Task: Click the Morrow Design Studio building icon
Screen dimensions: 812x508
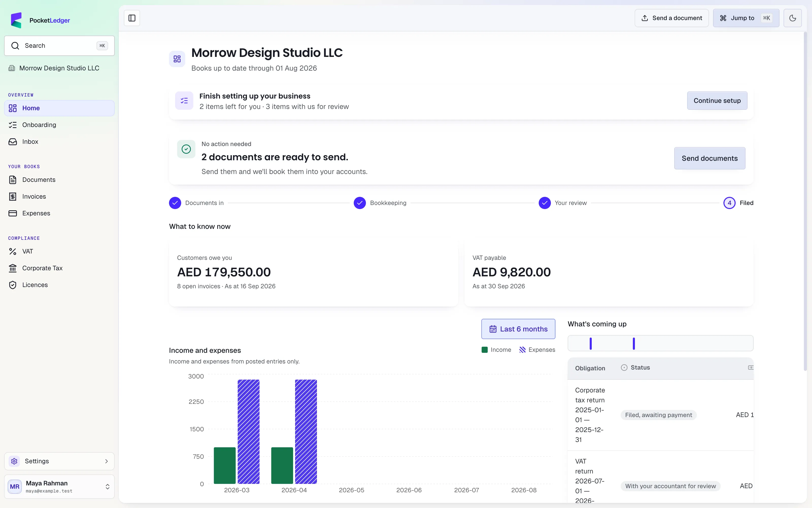Action: pos(12,68)
